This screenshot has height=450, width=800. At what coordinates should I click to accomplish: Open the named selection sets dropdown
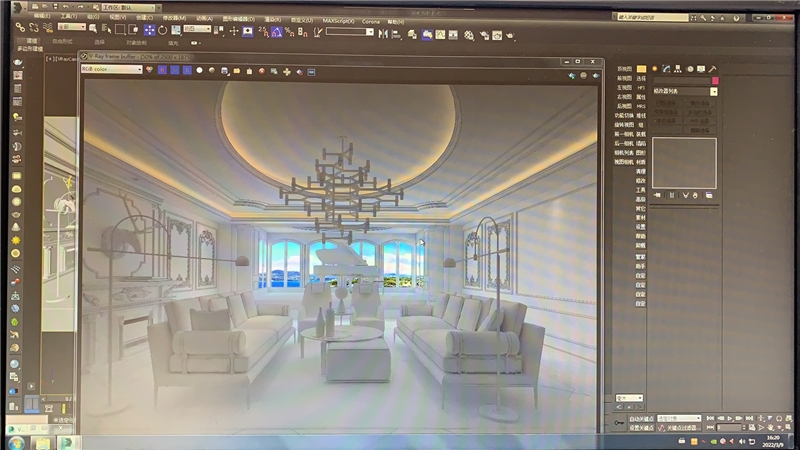point(348,32)
